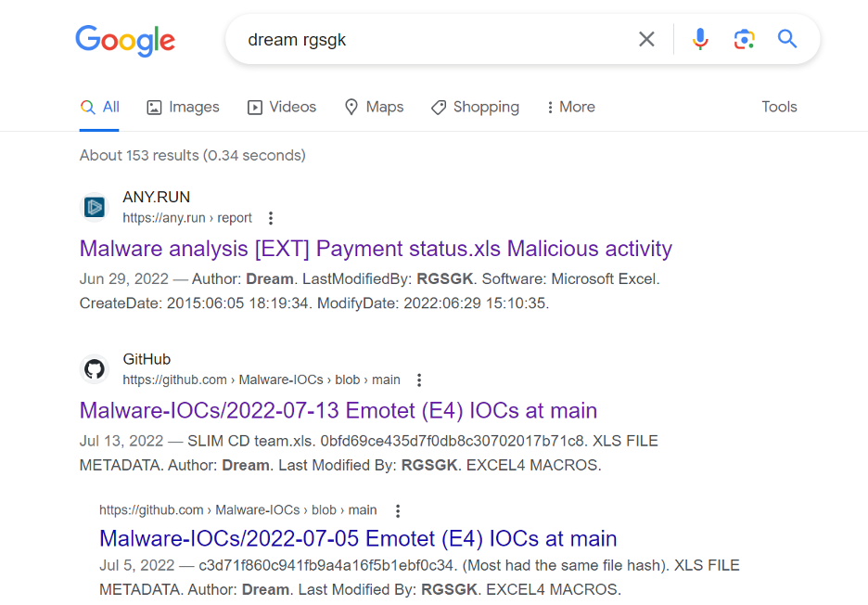Click the 'About 153 results' stats text

193,156
